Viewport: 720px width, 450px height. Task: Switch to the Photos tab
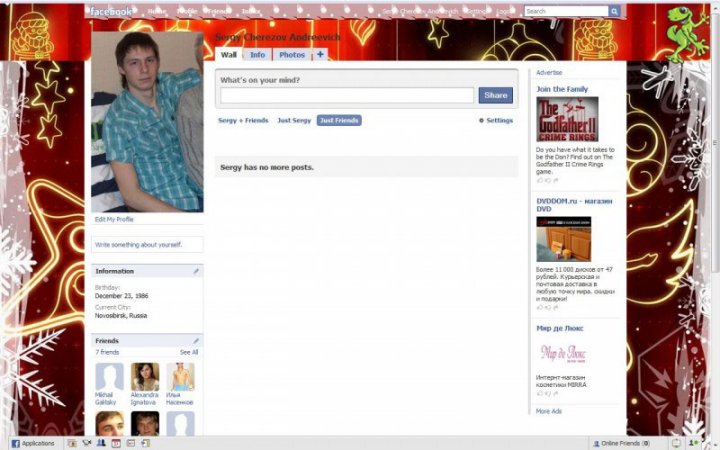click(292, 55)
